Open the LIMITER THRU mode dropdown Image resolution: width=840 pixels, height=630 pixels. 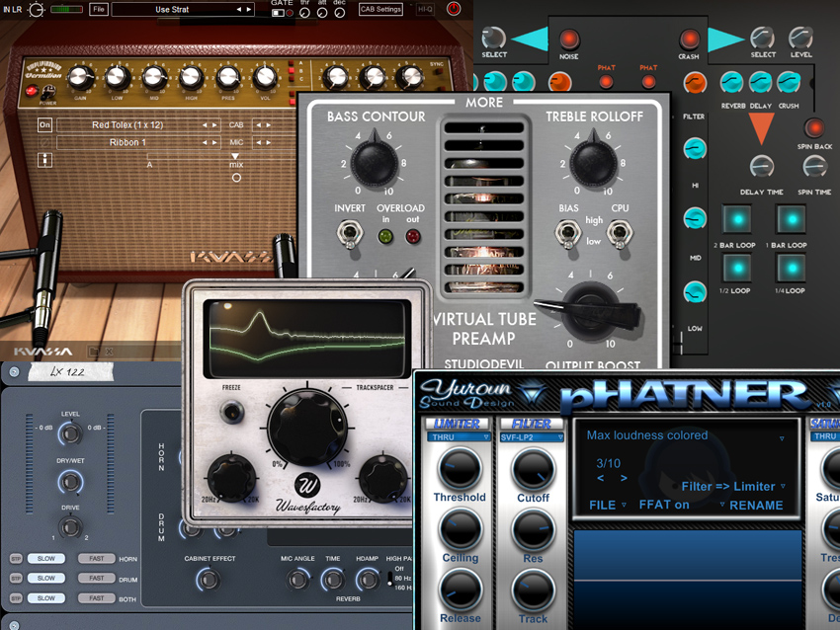click(x=459, y=437)
